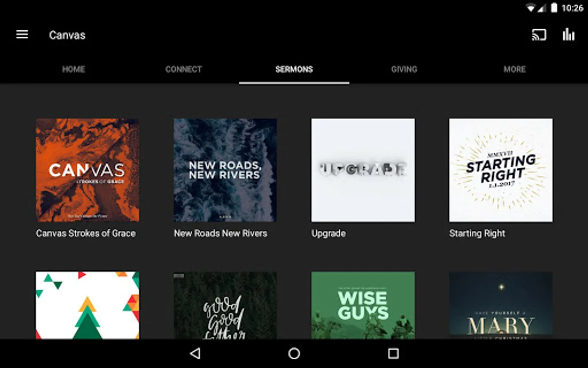Tap the cellular signal icon

click(x=541, y=8)
